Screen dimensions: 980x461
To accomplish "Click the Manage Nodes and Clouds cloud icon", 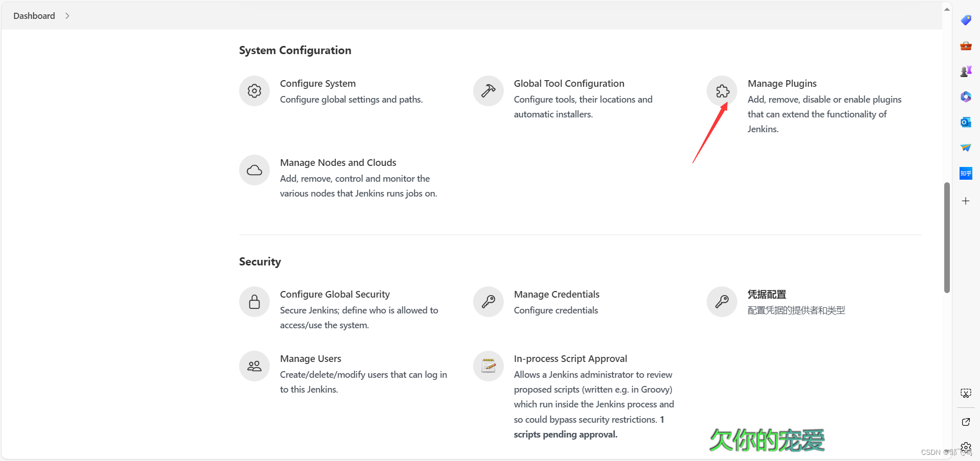I will pos(254,170).
